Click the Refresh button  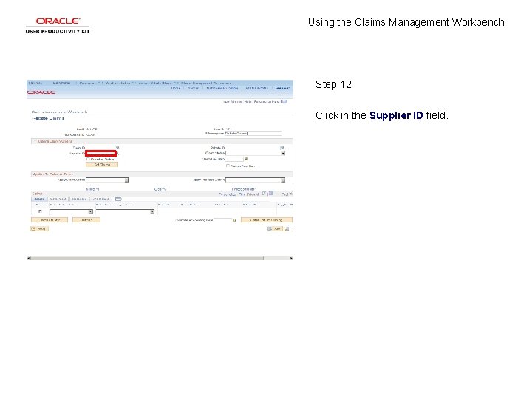86,220
